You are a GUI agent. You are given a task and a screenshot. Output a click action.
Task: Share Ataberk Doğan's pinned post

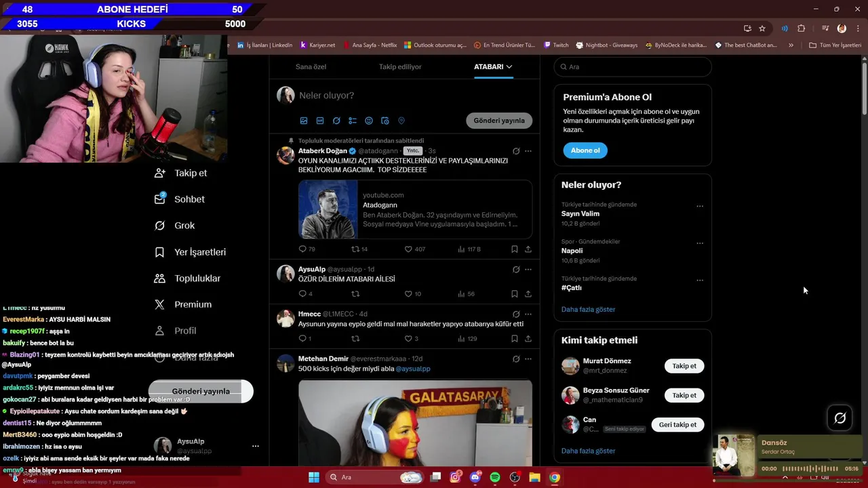pos(528,249)
